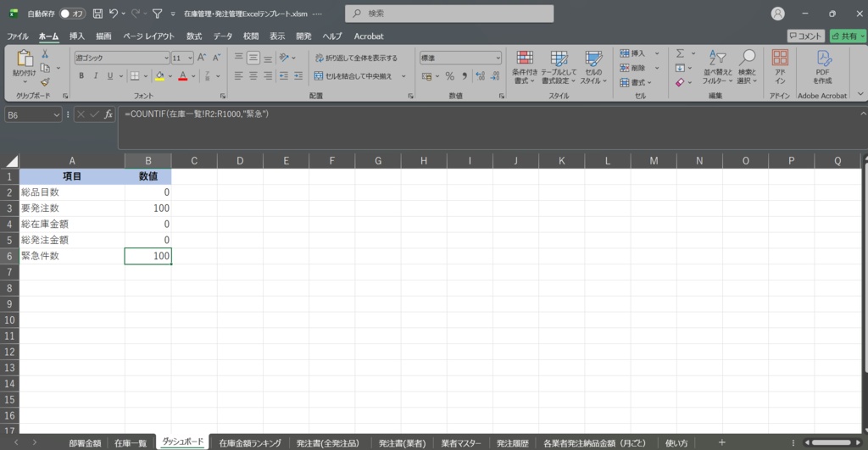
Task: Click the cut scissors icon
Action: click(45, 54)
